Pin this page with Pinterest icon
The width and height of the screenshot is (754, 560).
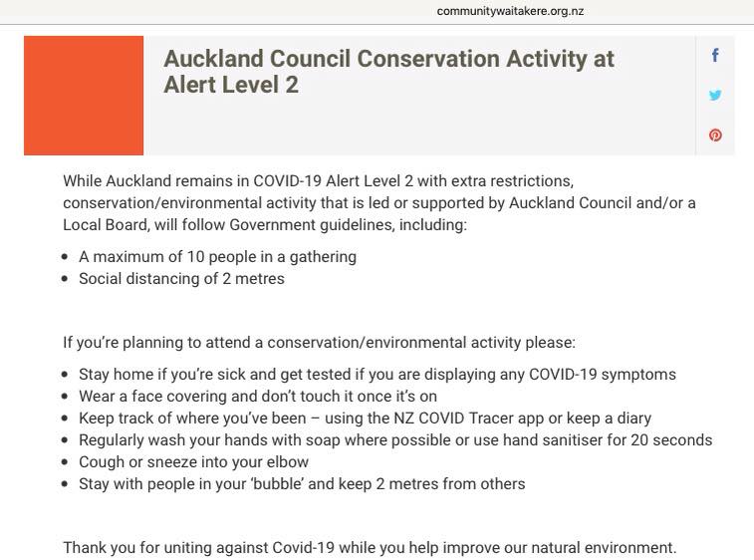pyautogui.click(x=715, y=135)
